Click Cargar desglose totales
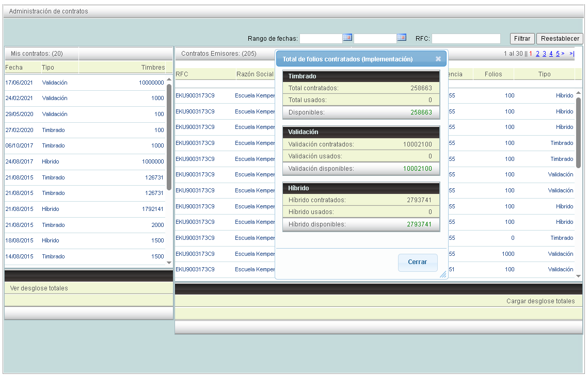The width and height of the screenshot is (588, 376). pyautogui.click(x=540, y=301)
